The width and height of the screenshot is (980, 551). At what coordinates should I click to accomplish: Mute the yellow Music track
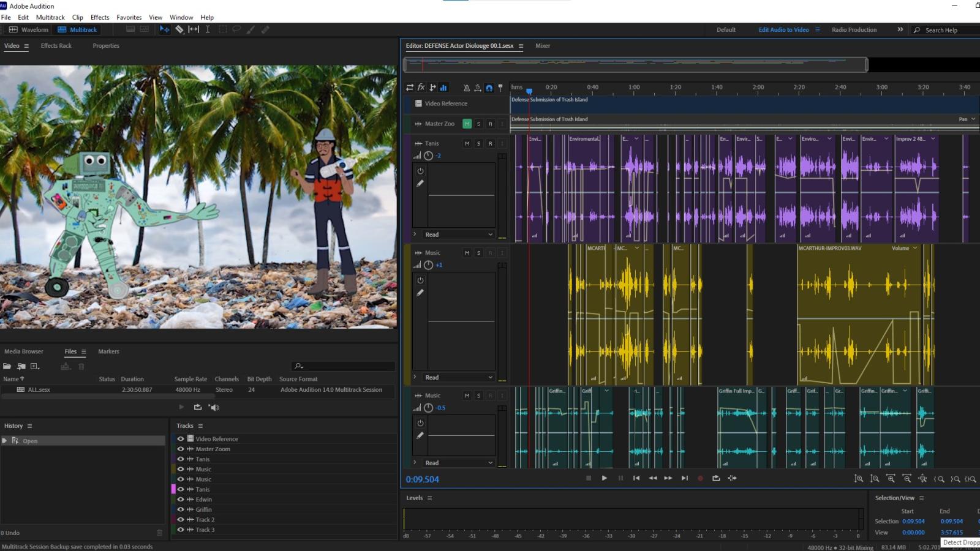[x=467, y=252]
